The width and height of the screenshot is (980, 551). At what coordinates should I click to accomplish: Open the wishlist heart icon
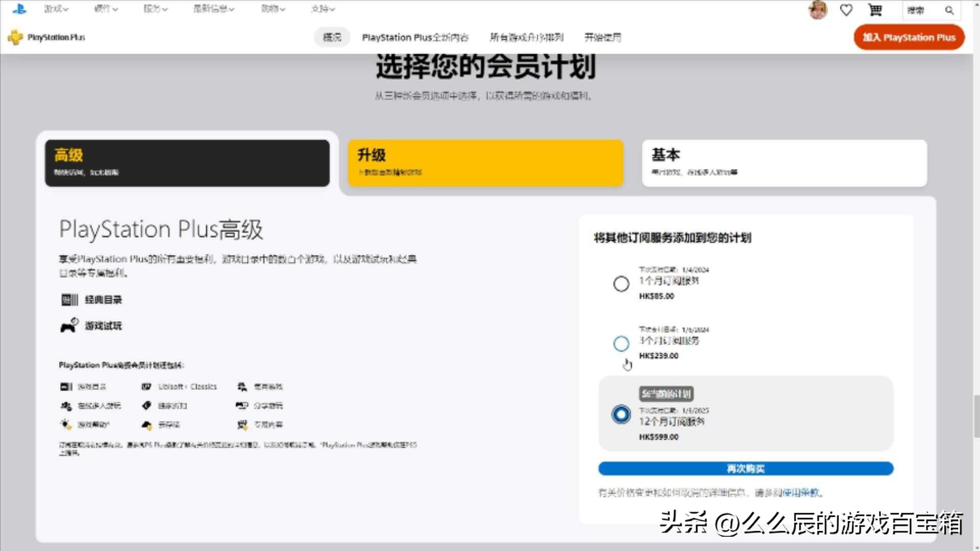pos(846,10)
